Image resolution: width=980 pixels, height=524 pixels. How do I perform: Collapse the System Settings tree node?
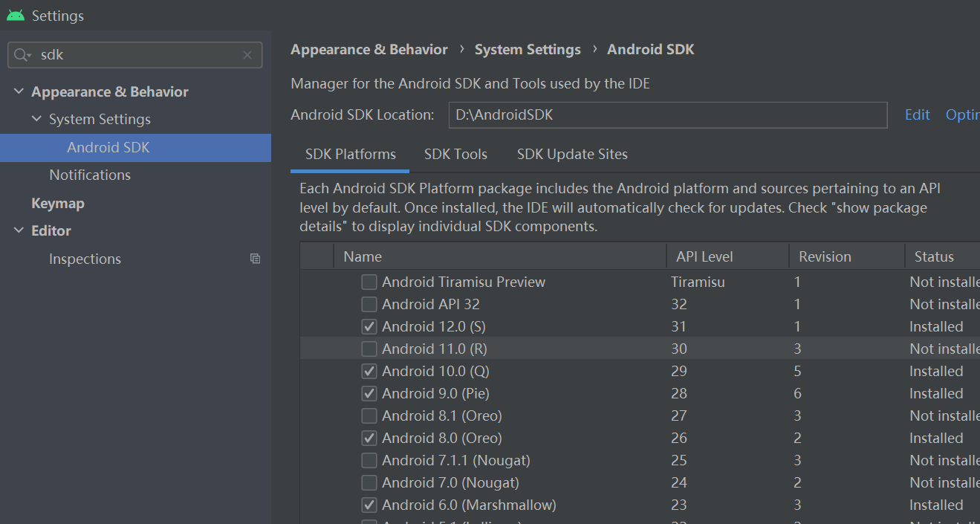point(36,119)
